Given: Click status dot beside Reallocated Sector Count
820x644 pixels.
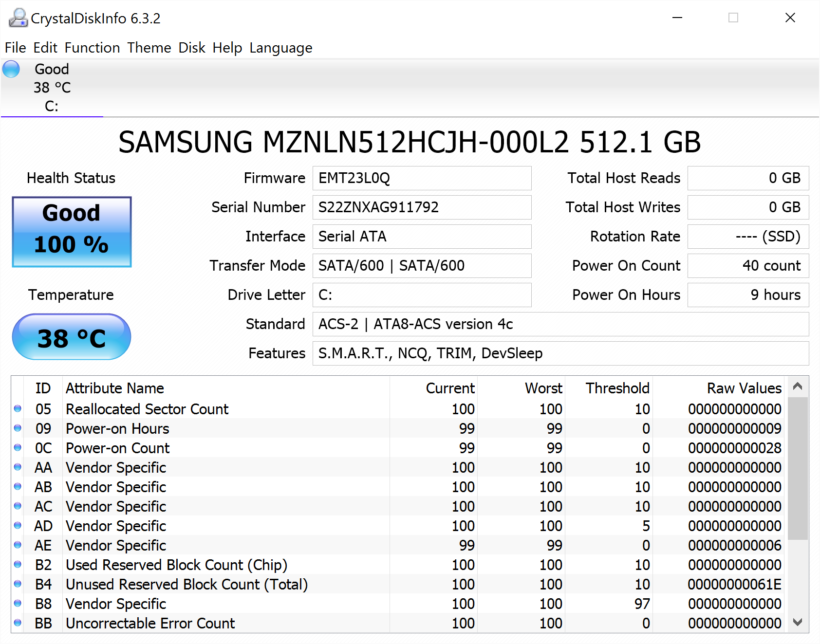Looking at the screenshot, I should 18,409.
